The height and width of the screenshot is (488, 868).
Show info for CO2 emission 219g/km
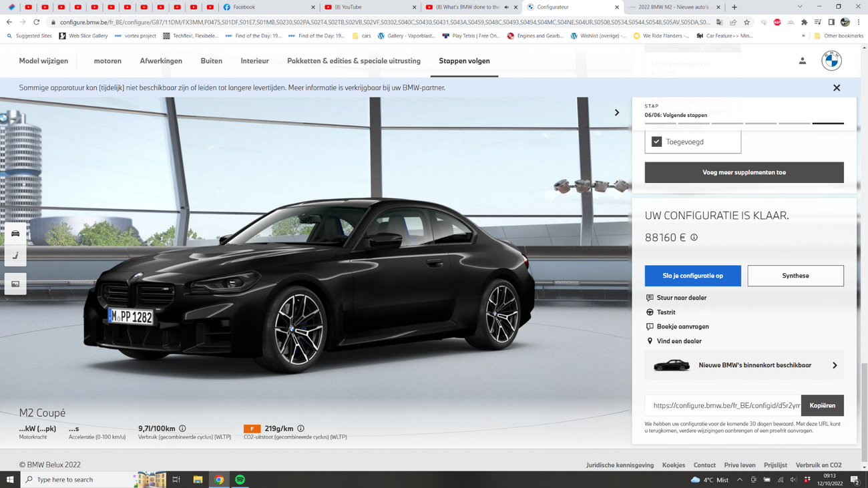[x=300, y=429]
